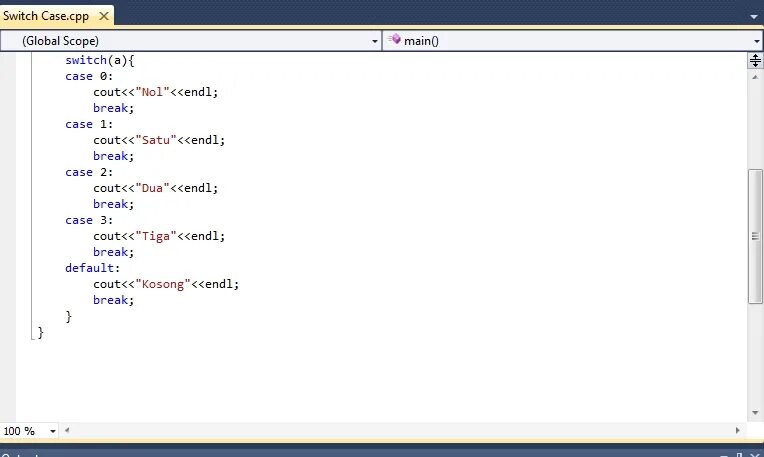
Task: Open the active files list arrow
Action: (754, 17)
